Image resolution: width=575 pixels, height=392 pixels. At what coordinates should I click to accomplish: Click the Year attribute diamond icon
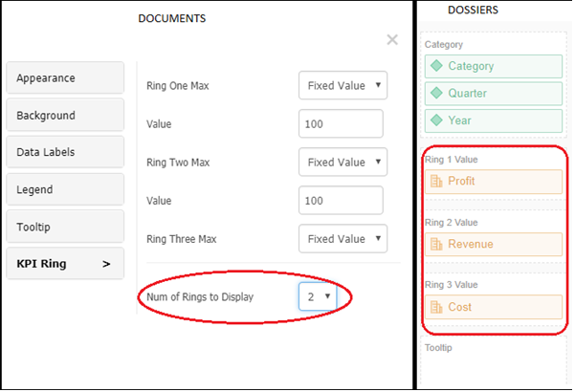pyautogui.click(x=436, y=120)
